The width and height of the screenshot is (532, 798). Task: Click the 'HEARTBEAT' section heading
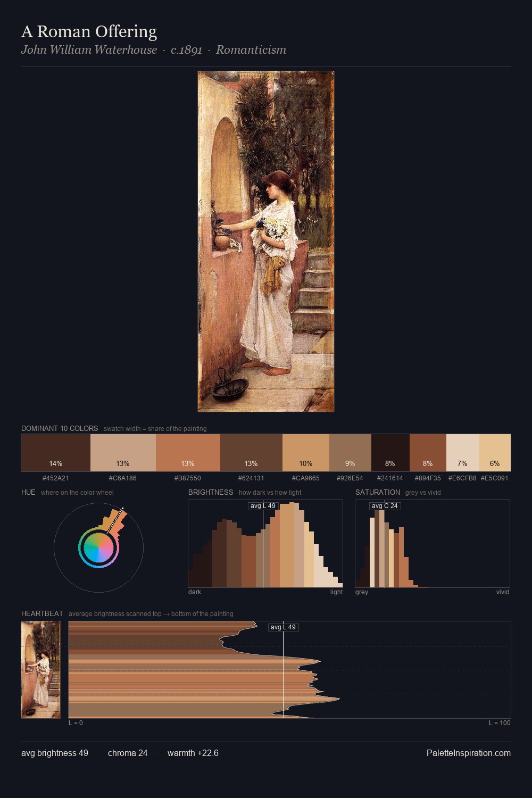[x=42, y=613]
